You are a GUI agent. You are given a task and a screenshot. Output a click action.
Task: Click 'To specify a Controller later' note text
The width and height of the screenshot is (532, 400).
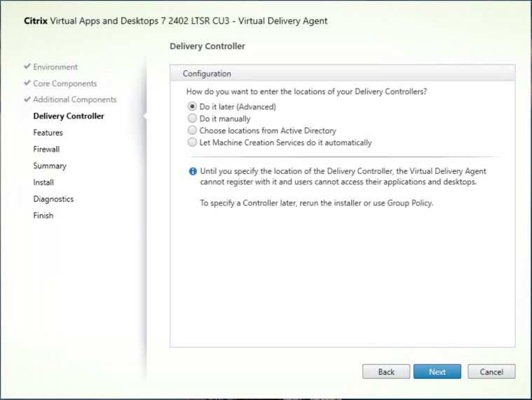point(317,203)
